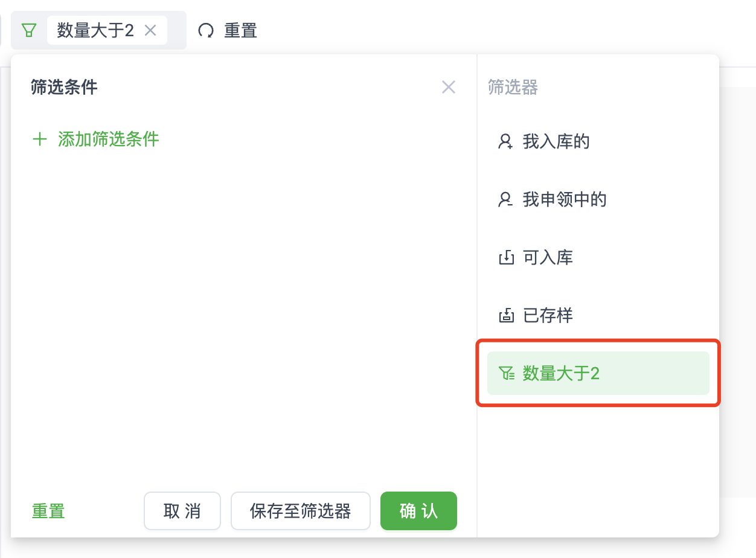Activate the 我入库的 saved filter

coord(556,141)
